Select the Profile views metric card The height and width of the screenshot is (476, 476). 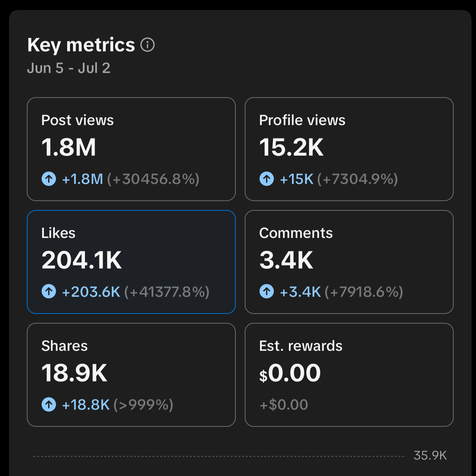[x=349, y=149]
